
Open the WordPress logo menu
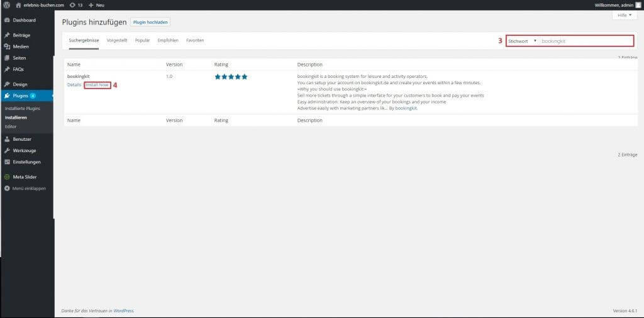click(6, 5)
